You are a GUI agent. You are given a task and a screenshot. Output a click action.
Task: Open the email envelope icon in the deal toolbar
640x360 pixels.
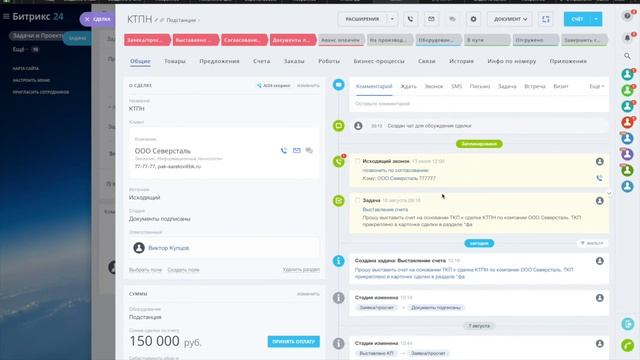tap(431, 19)
